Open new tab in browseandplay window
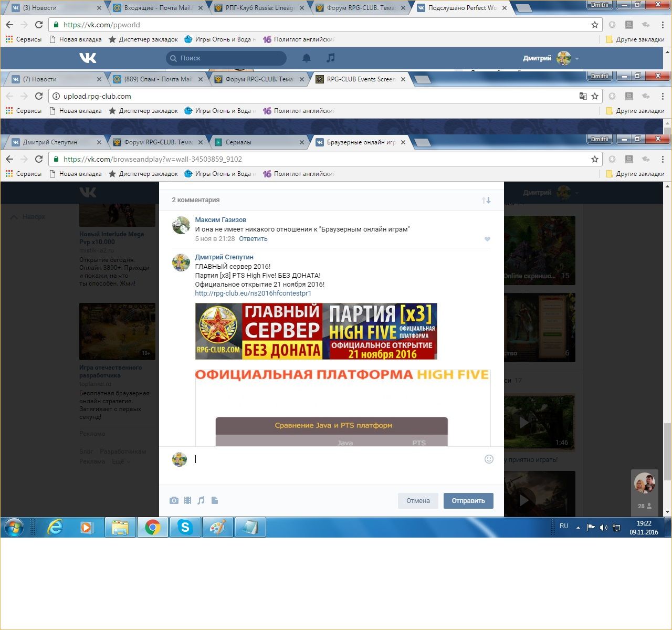This screenshot has height=630, width=672. (x=422, y=142)
